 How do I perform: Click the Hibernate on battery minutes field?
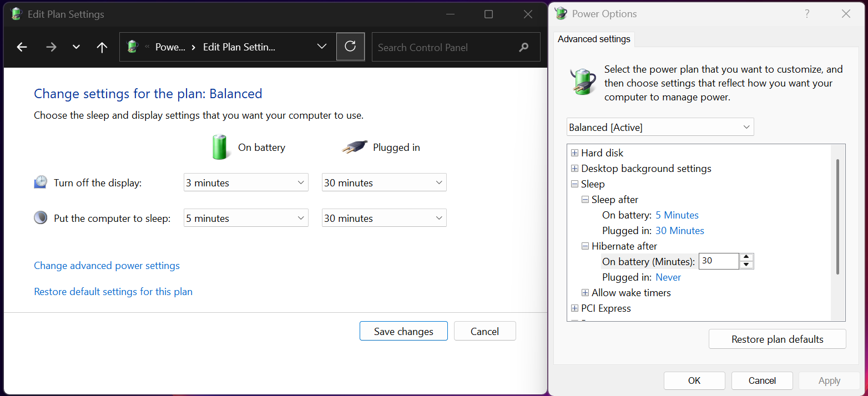[x=718, y=261]
